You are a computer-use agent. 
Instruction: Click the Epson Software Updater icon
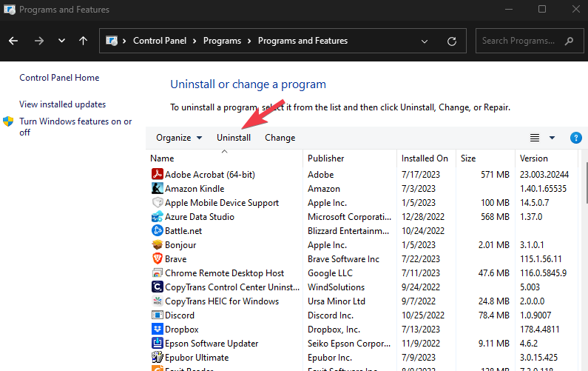click(x=157, y=343)
